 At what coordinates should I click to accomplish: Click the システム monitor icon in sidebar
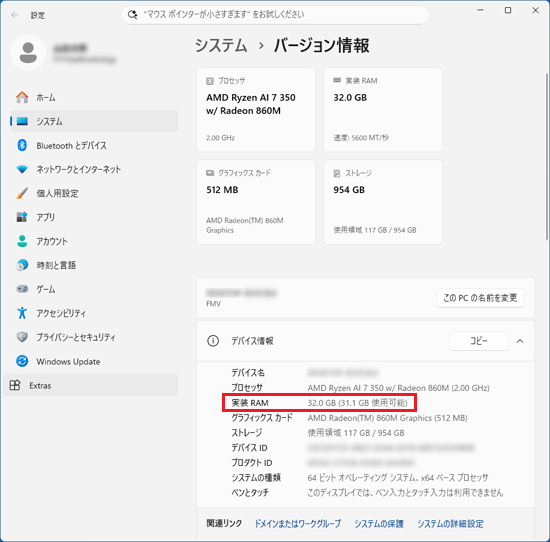coord(22,121)
